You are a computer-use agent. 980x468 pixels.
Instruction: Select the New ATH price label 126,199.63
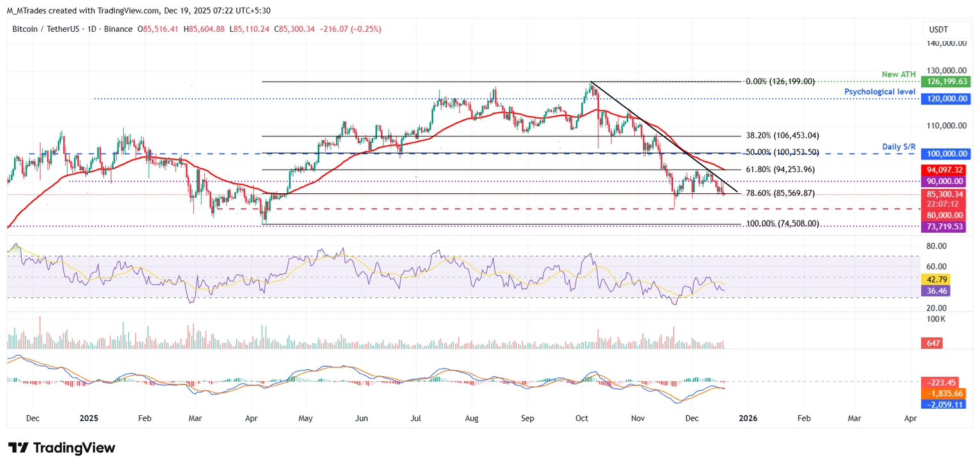946,82
